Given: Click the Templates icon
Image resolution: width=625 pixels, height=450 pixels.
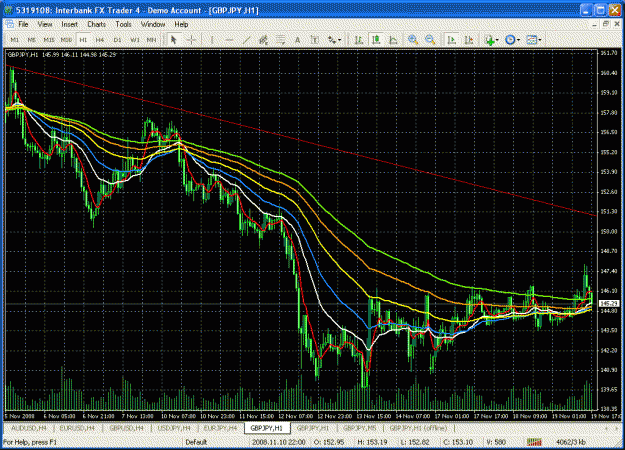Looking at the screenshot, I should [x=532, y=40].
